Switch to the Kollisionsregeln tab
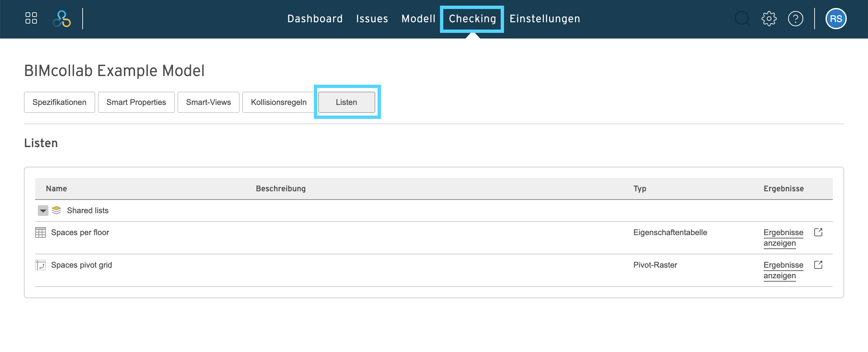This screenshot has height=352, width=868. (279, 102)
